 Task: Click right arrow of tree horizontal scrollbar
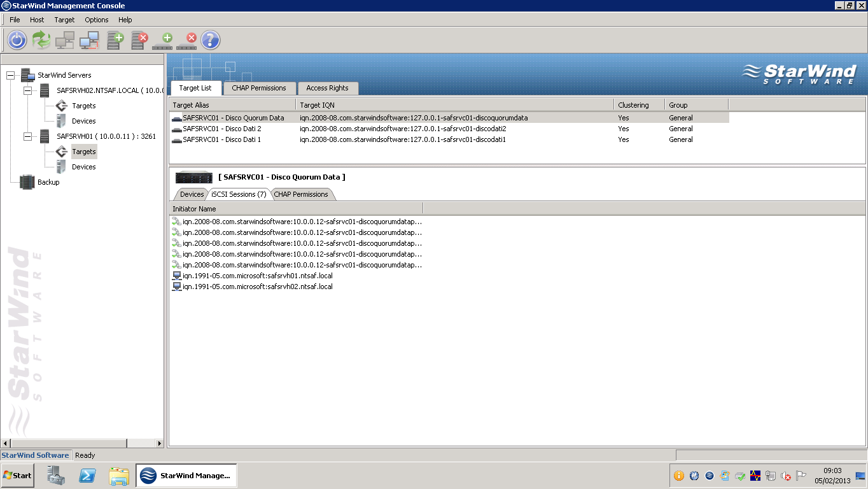(160, 443)
